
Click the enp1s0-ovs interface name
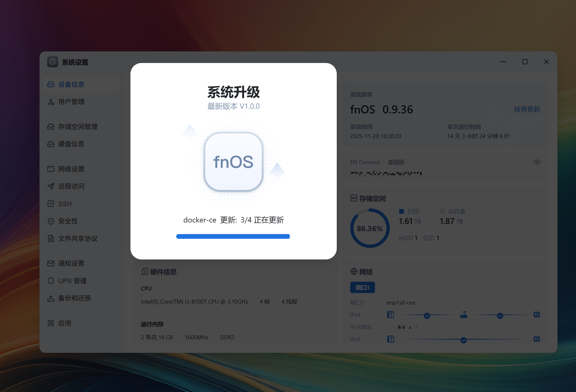[x=401, y=303]
